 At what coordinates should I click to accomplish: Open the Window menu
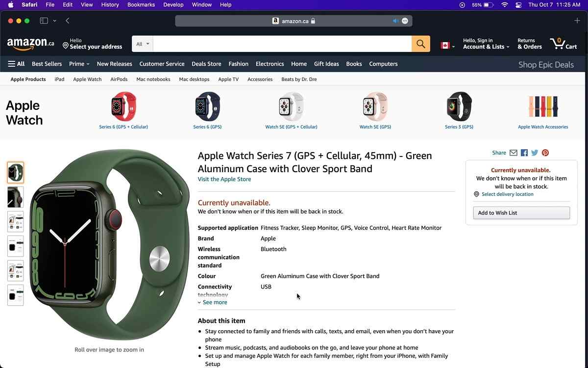tap(202, 4)
